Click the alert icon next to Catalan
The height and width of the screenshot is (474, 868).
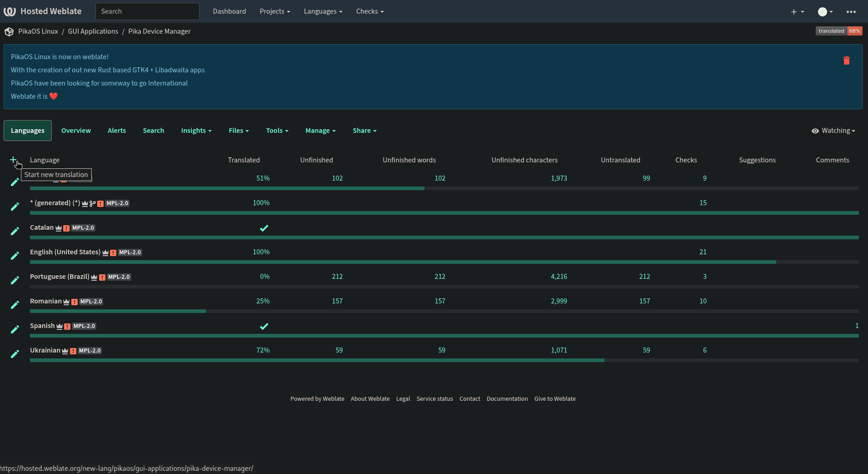[x=66, y=228]
